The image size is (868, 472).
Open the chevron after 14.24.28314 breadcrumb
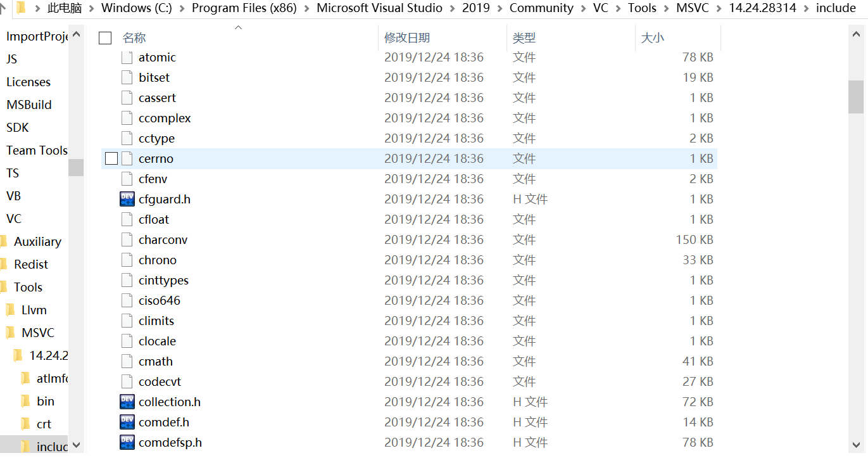[x=806, y=8]
